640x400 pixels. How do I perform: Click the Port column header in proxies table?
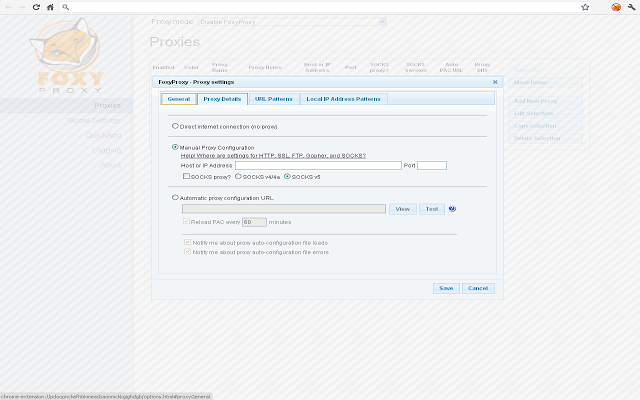[351, 67]
